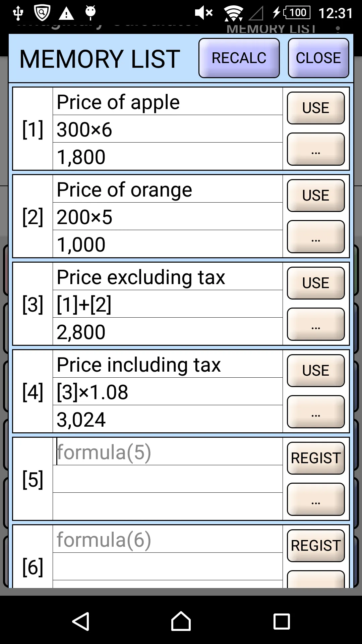Image resolution: width=362 pixels, height=644 pixels.
Task: Close the Memory List dialog
Action: pos(318,58)
